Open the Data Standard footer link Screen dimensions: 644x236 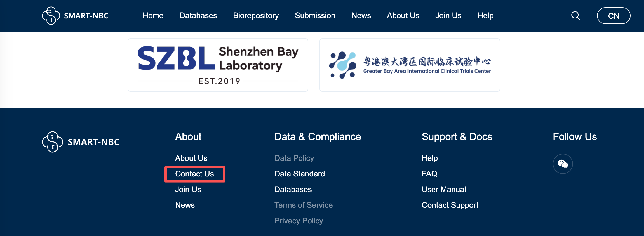[299, 174]
